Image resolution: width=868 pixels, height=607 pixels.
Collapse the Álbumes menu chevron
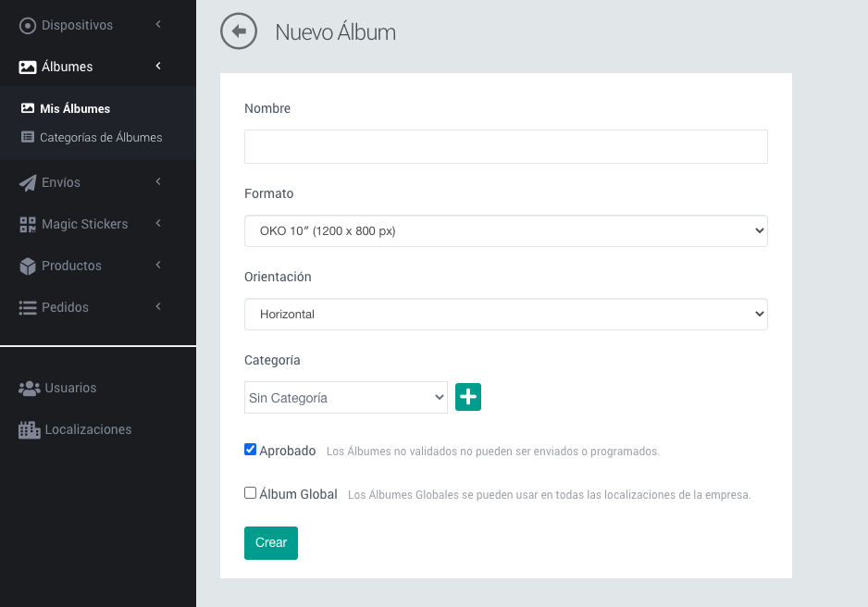(158, 66)
